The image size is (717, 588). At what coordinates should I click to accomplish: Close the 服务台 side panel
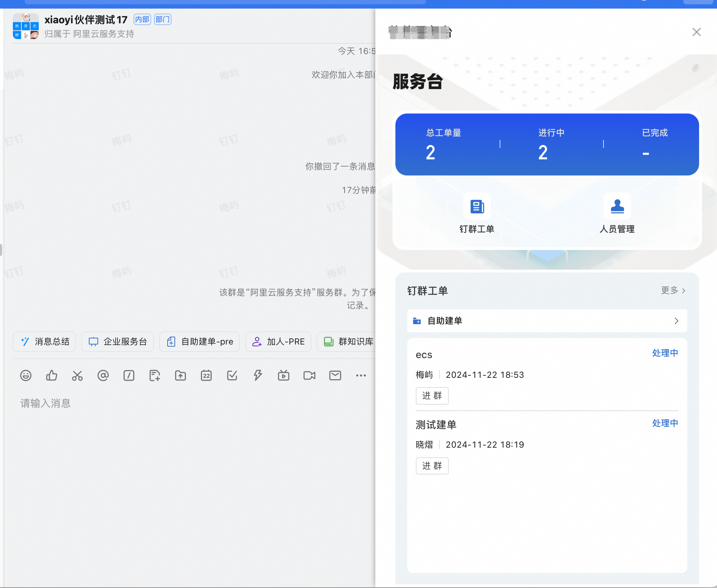[697, 32]
